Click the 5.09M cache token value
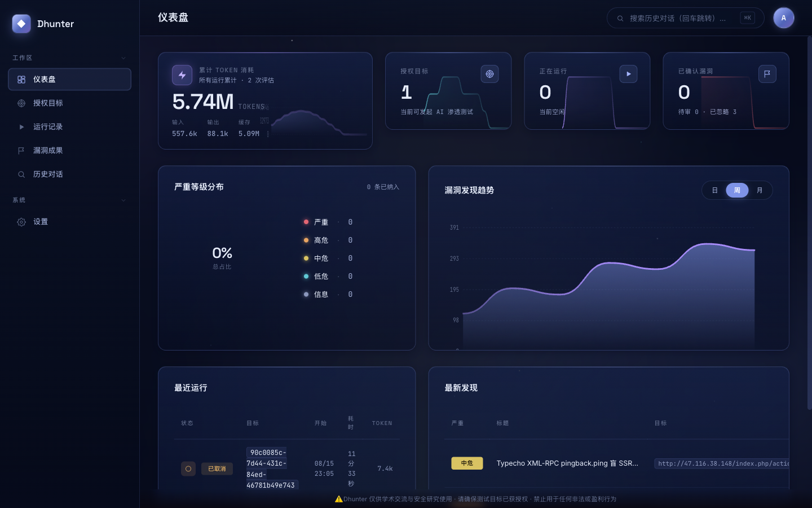The width and height of the screenshot is (812, 508). point(249,134)
